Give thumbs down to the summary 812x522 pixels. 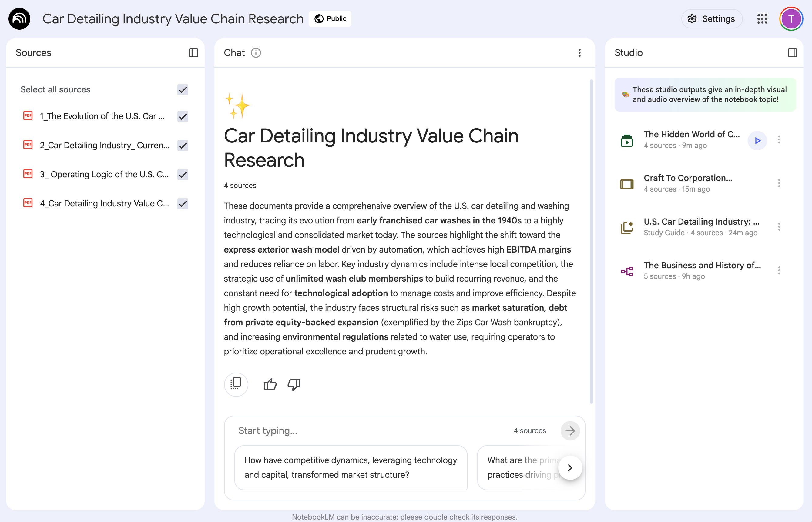pyautogui.click(x=294, y=384)
